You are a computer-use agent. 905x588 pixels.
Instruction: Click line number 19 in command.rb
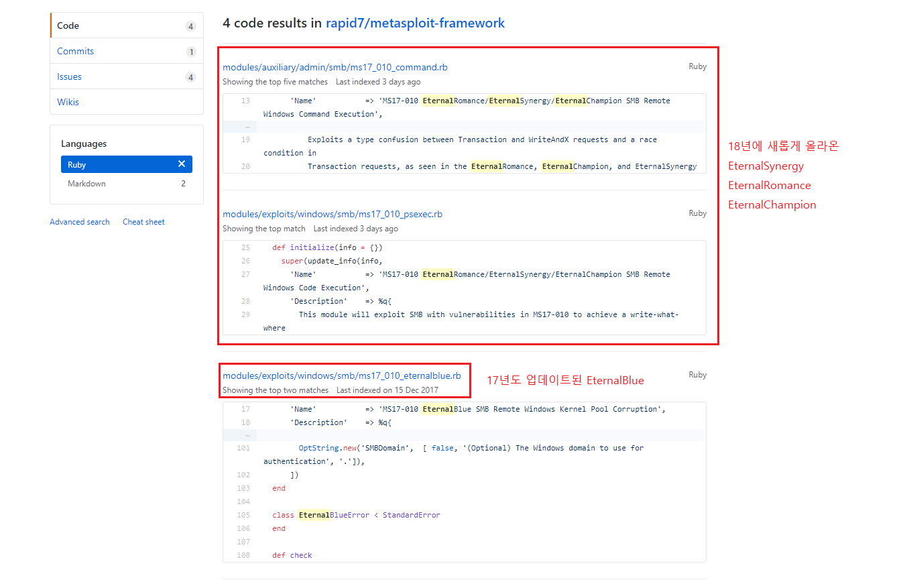click(245, 139)
